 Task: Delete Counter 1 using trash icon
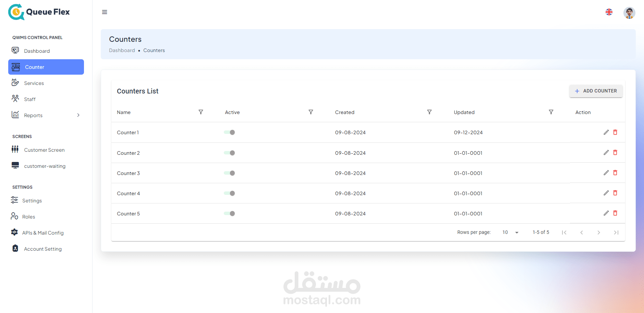coord(615,132)
